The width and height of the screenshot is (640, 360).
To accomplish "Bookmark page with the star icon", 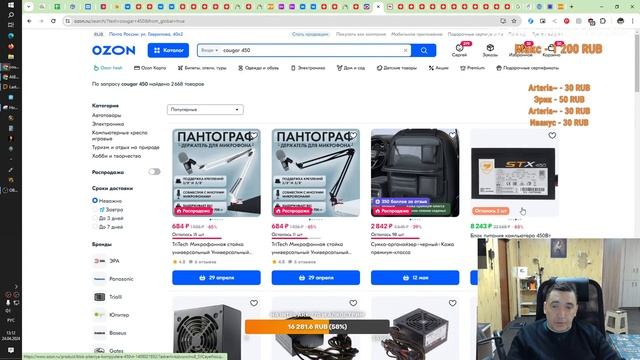I will tap(514, 21).
